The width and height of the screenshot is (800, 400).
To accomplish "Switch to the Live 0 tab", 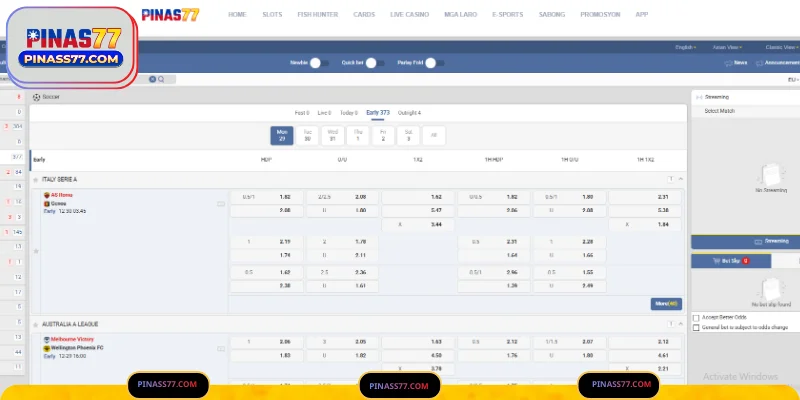I will tap(324, 113).
